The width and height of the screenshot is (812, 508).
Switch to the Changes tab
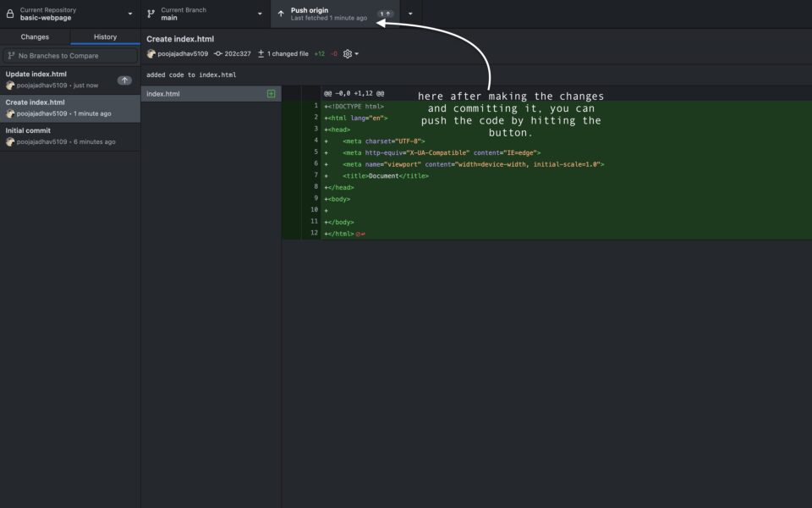35,36
